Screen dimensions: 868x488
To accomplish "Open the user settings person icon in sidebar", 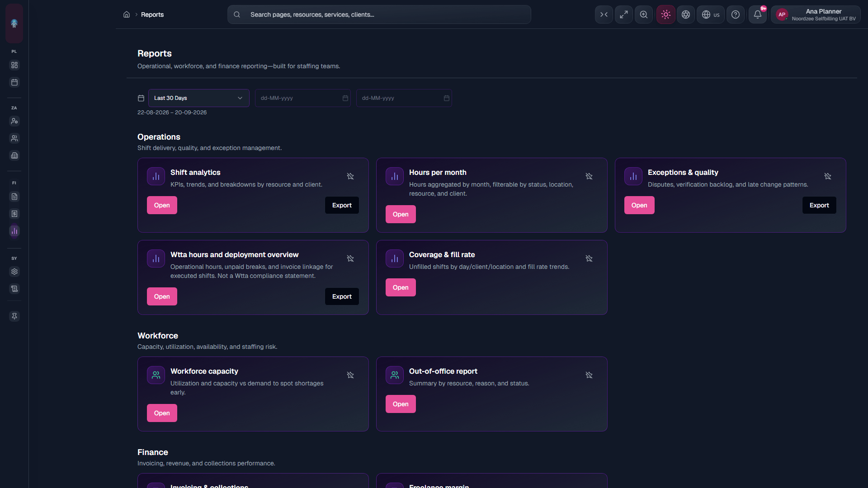I will coord(14,121).
